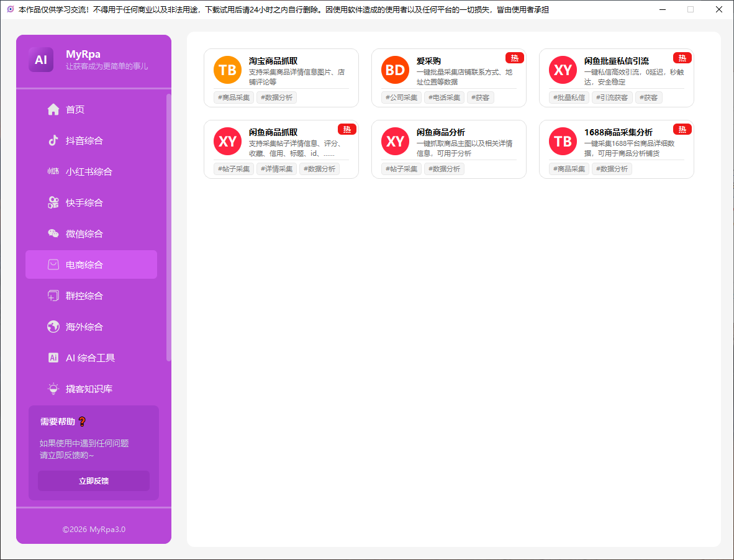Image resolution: width=734 pixels, height=560 pixels.
Task: Click the device icon beside 群控综合
Action: pyautogui.click(x=53, y=296)
